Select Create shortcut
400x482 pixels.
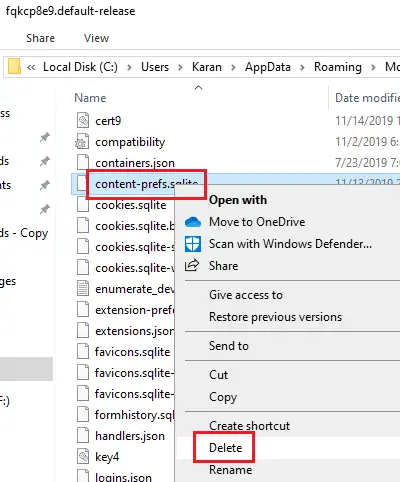[249, 426]
